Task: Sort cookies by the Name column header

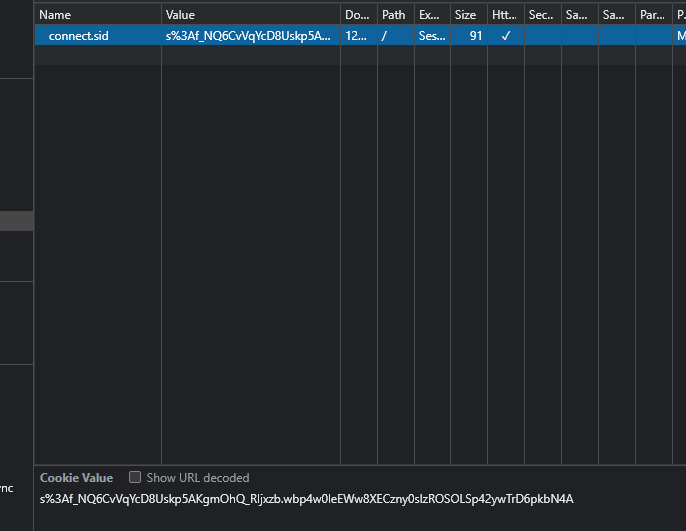Action: click(97, 15)
